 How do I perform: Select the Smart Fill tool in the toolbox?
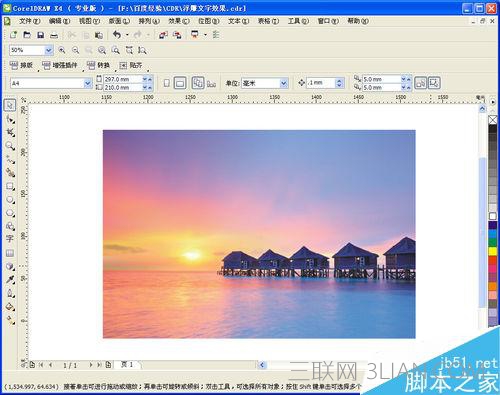[10, 173]
